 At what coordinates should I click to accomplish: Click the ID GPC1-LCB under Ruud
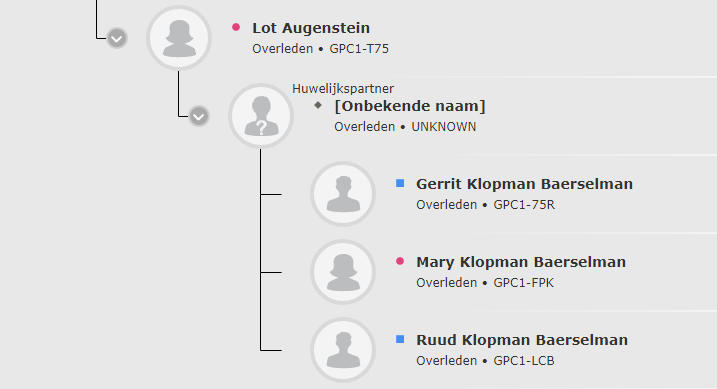[x=524, y=361]
